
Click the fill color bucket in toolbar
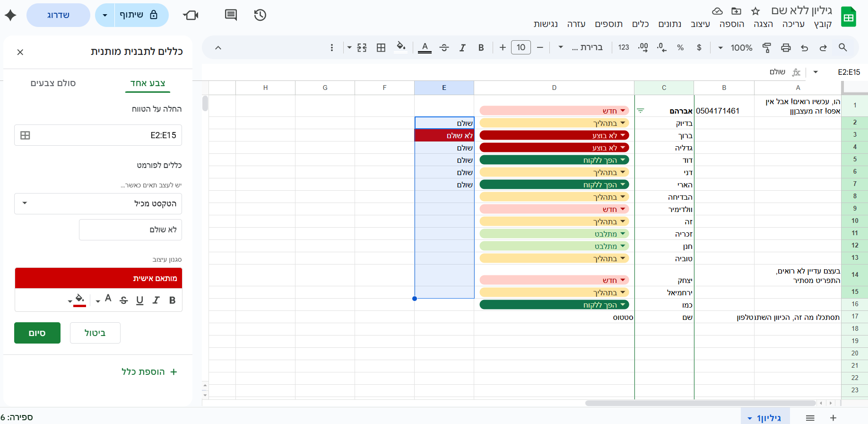pyautogui.click(x=401, y=47)
